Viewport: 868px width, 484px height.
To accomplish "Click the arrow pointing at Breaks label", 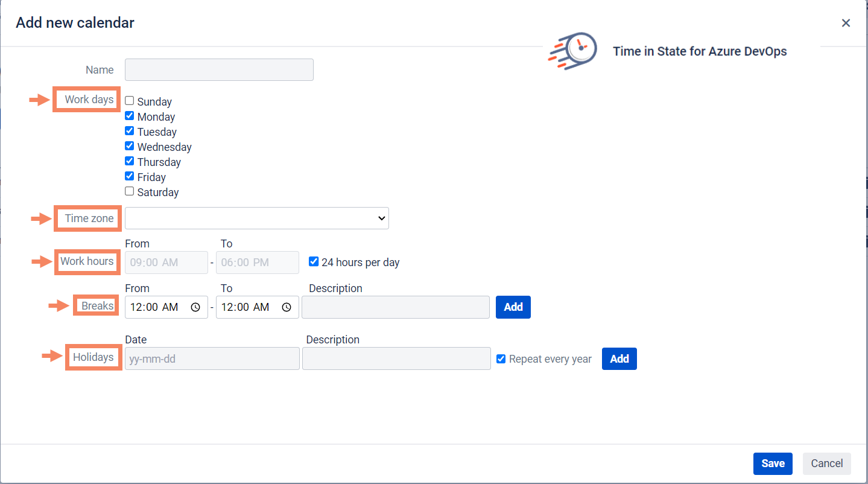I will 58,306.
